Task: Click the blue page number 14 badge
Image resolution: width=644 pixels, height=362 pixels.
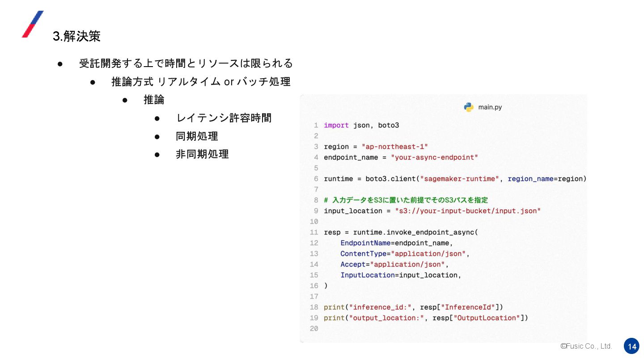Action: point(631,346)
